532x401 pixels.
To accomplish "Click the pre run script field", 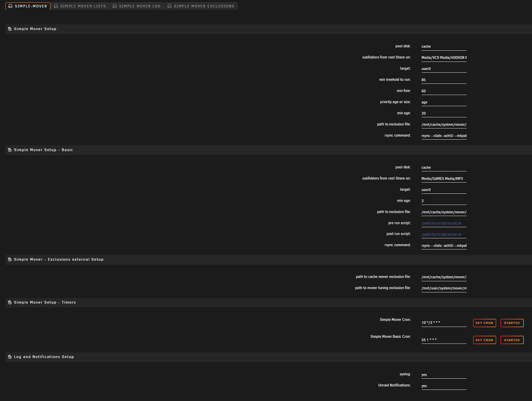I will point(444,223).
